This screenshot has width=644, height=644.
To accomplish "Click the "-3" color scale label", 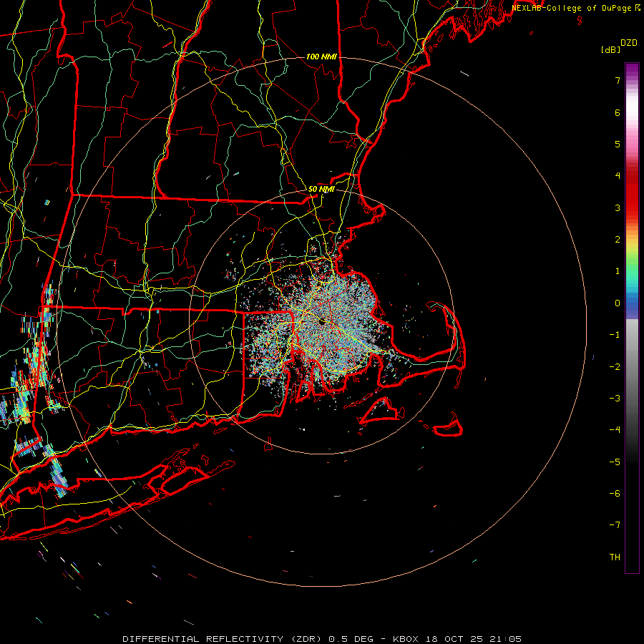I will click(x=615, y=399).
